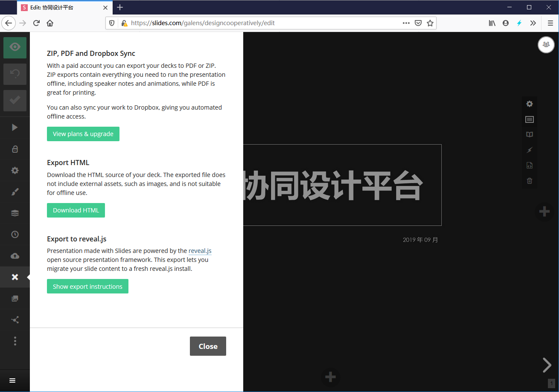Toggle the slide background panel
Viewport: 559px width, 392px height.
pyautogui.click(x=530, y=119)
